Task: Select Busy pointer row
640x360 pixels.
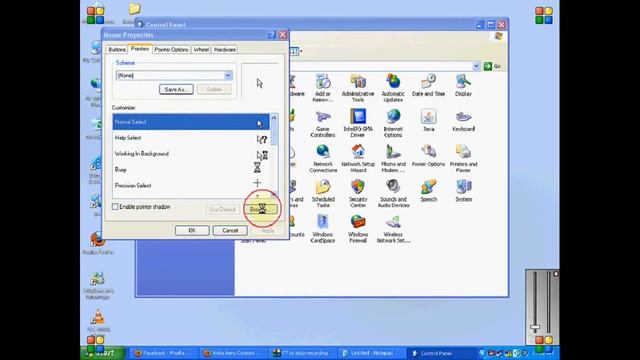Action: tap(191, 170)
